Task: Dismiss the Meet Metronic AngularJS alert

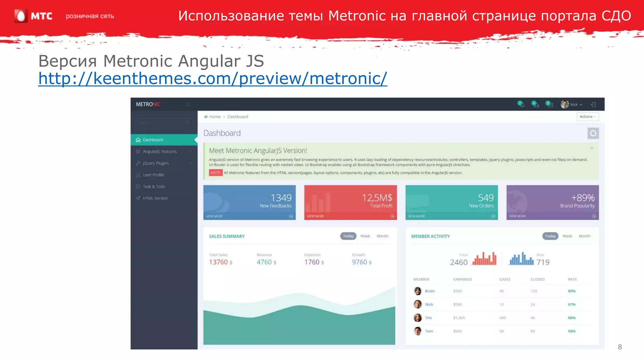Action: (x=592, y=148)
